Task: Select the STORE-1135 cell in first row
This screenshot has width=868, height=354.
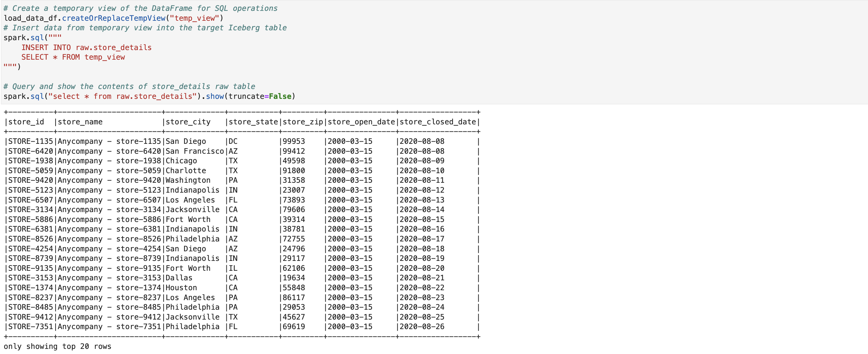Action: pos(31,141)
